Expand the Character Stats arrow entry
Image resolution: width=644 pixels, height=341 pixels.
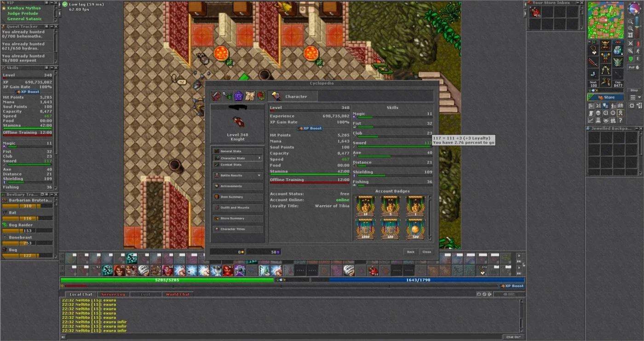pos(237,158)
